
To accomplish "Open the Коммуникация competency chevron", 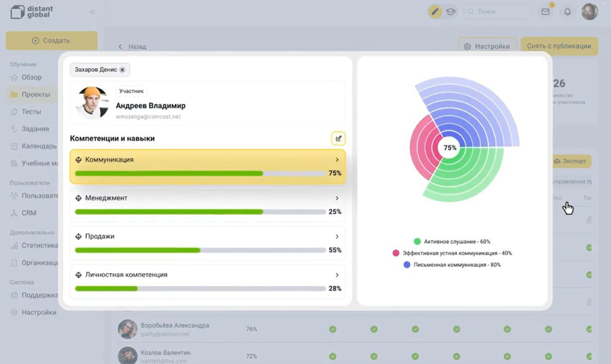I will coord(337,160).
